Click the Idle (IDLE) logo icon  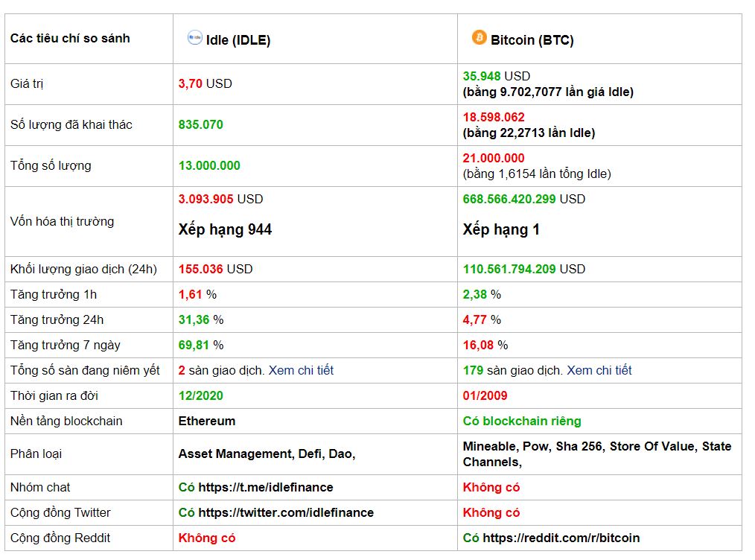pyautogui.click(x=195, y=38)
